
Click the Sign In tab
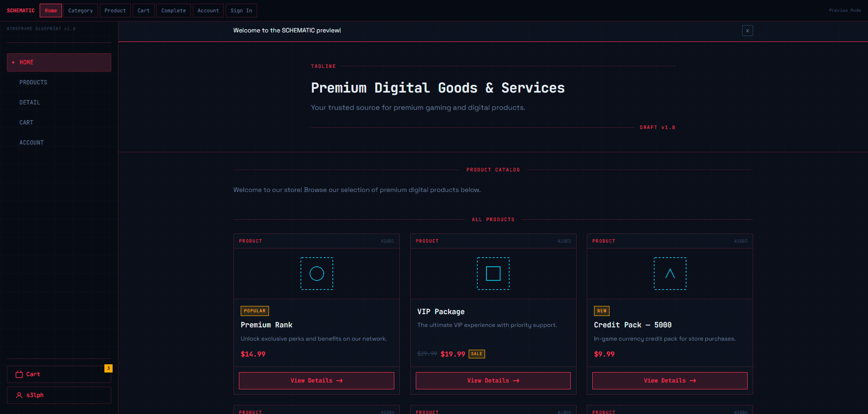pos(241,10)
